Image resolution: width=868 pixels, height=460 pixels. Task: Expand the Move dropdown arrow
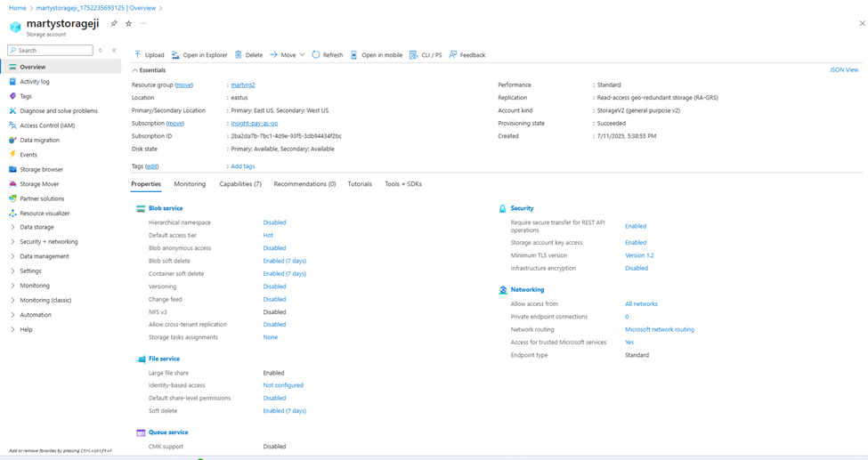(x=303, y=55)
